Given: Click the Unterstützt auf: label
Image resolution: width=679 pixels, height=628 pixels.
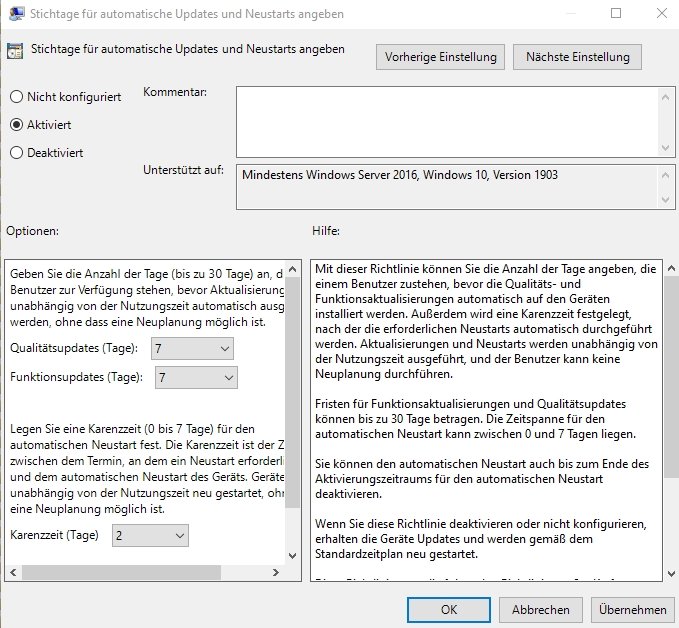Looking at the screenshot, I should tap(184, 170).
